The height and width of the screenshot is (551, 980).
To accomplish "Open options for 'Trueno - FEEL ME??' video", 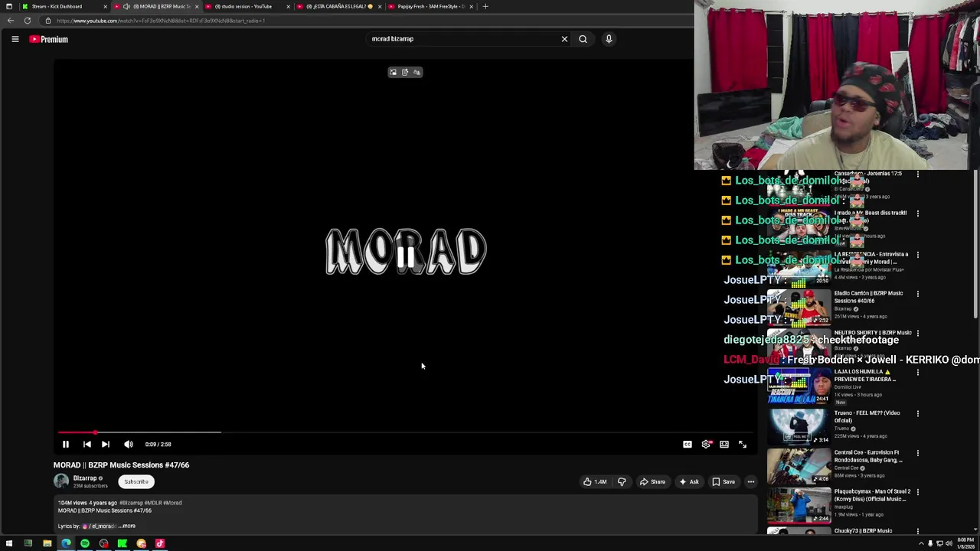I will [918, 413].
